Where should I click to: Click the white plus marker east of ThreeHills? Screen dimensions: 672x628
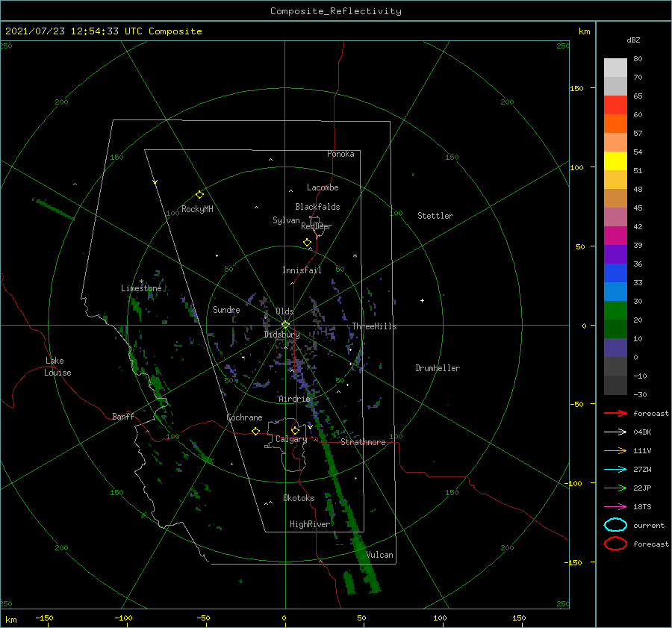click(x=422, y=300)
